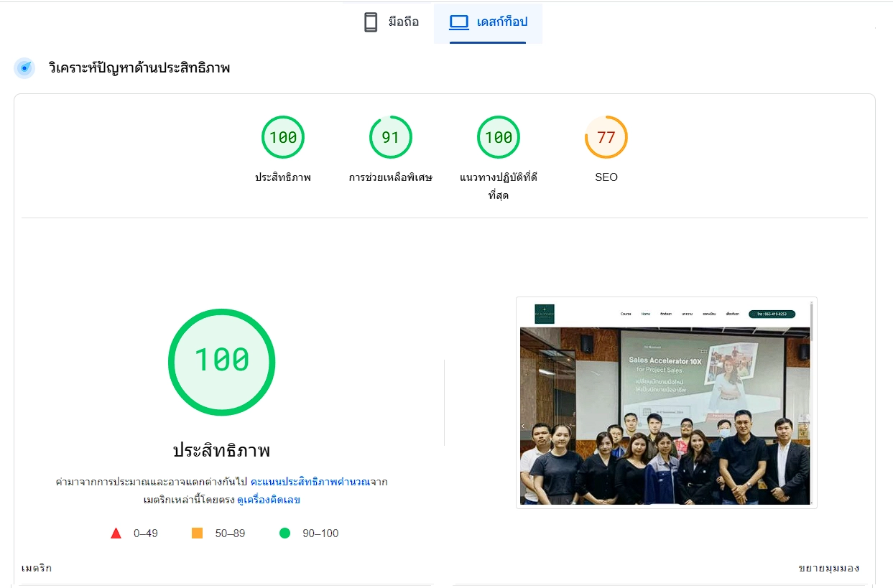
Task: Open the การช่วยเหลือพิเศษ score gauge 91
Action: point(391,137)
